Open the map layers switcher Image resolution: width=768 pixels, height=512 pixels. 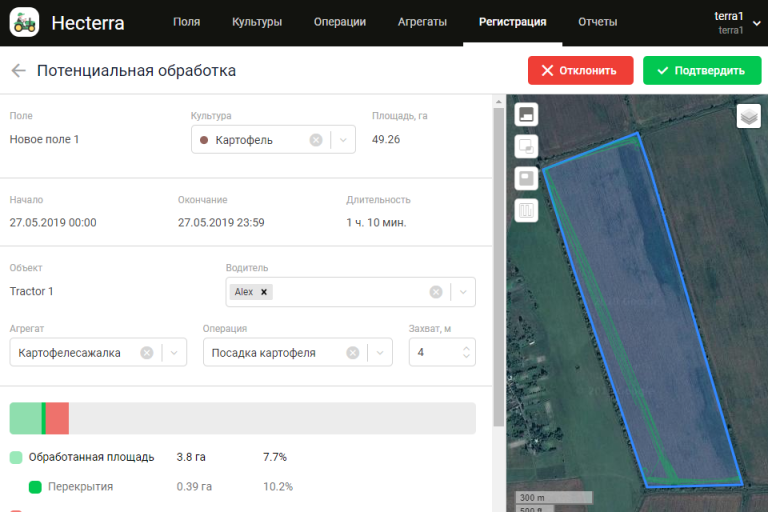coord(749,116)
